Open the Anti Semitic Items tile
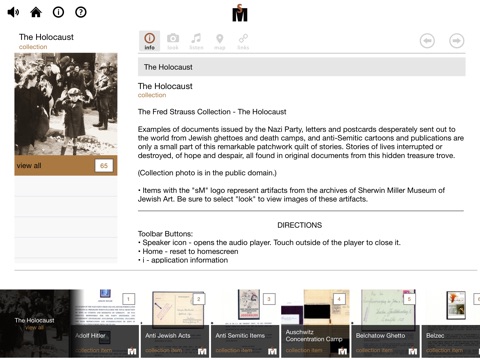Screen dimensions: 480x360 pyautogui.click(x=245, y=323)
